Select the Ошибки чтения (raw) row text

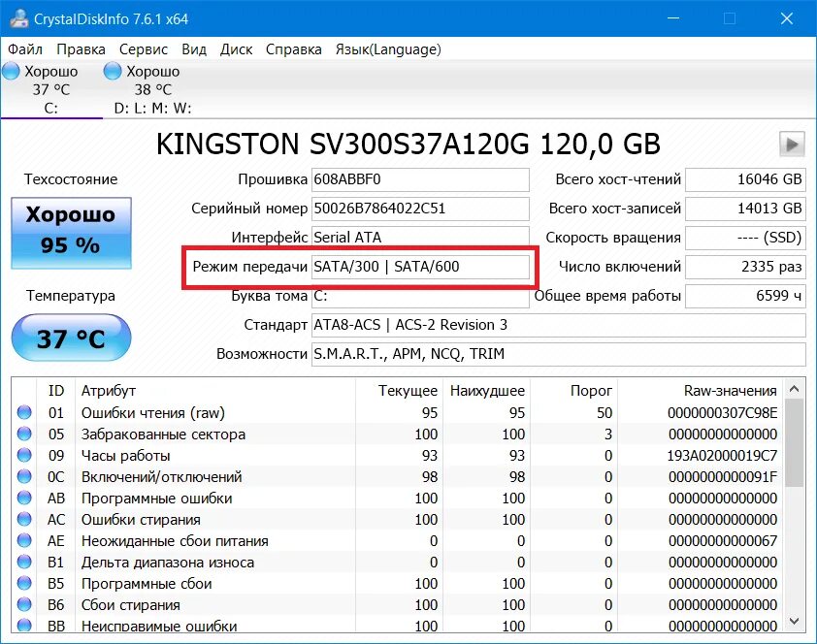(152, 413)
